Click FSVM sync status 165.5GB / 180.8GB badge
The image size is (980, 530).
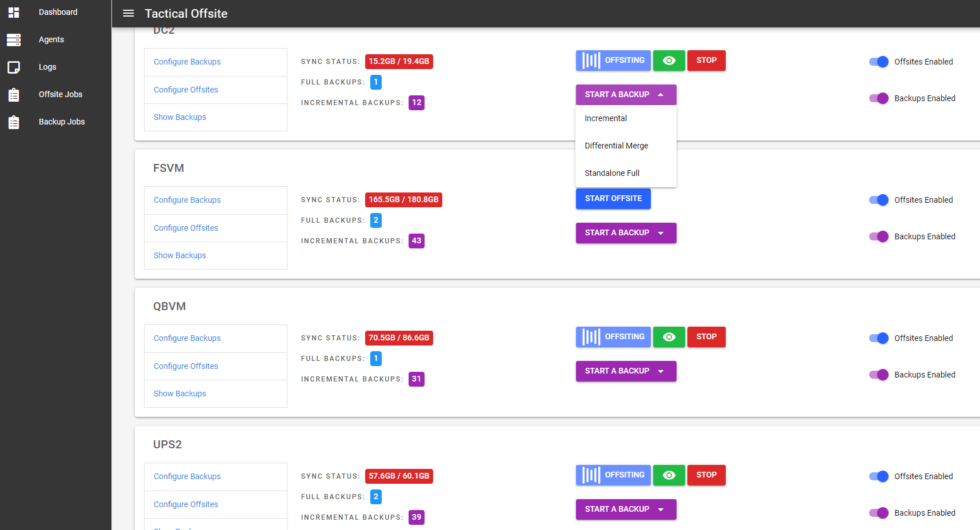[x=403, y=200]
